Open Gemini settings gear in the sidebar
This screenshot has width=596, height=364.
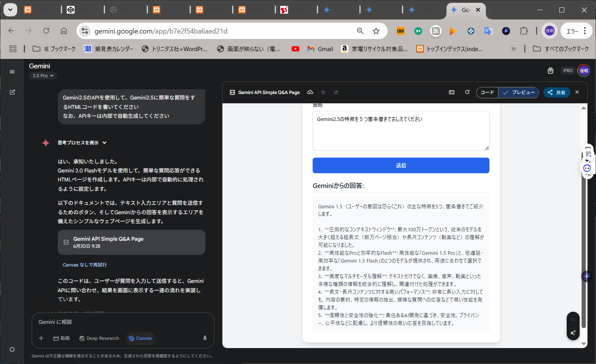coord(12,350)
